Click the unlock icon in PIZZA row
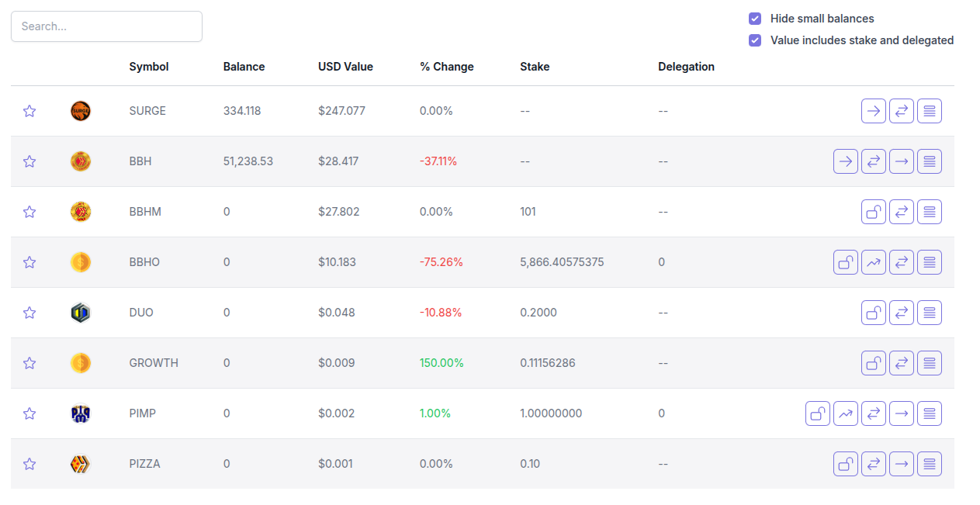This screenshot has height=505, width=980. click(846, 464)
